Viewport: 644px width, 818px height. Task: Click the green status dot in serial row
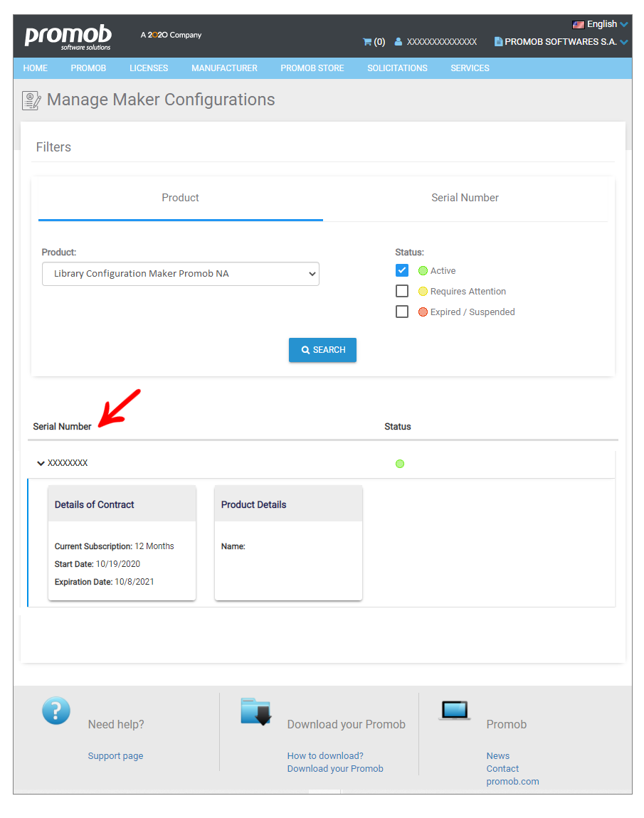pos(400,464)
